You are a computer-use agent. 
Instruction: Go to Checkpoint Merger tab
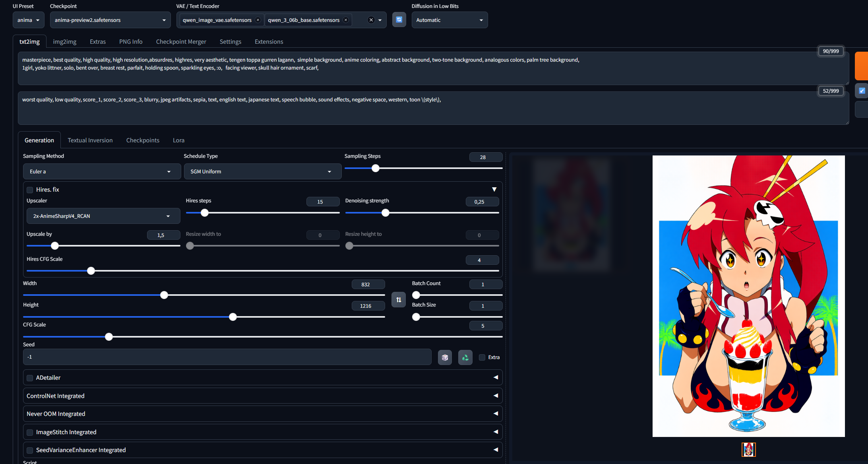point(181,42)
